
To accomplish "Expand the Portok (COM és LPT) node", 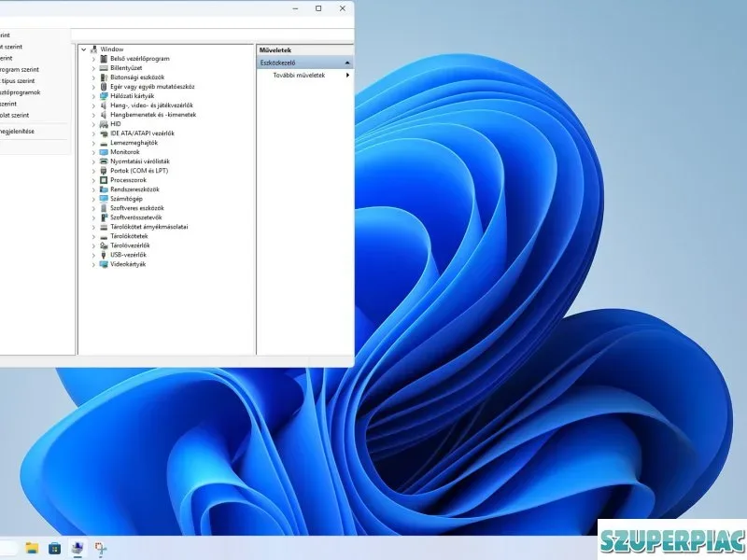I will click(x=93, y=171).
